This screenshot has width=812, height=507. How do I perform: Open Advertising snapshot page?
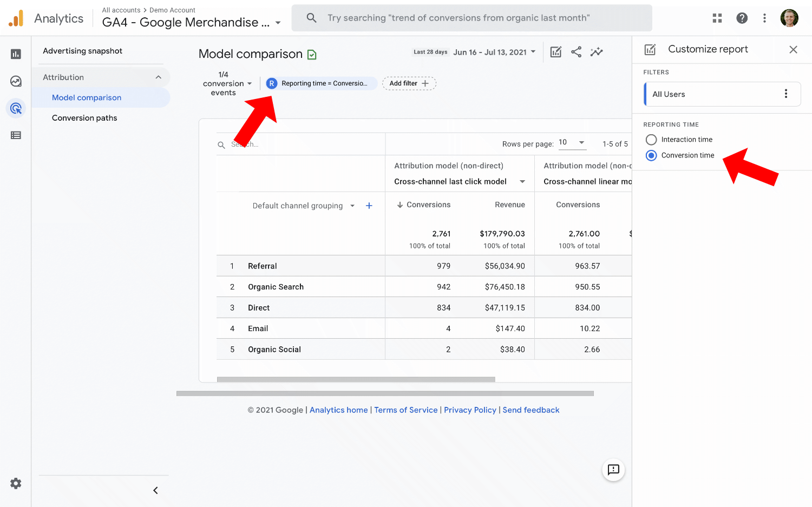click(x=83, y=51)
